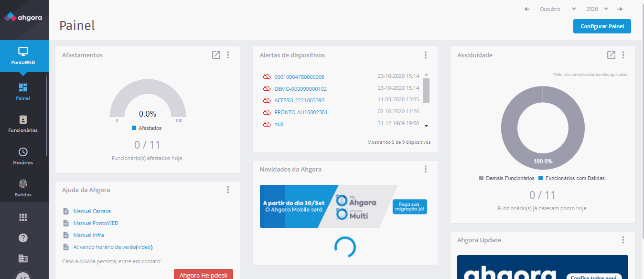Click the apps grid icon in sidebar
644x279 pixels.
22,217
